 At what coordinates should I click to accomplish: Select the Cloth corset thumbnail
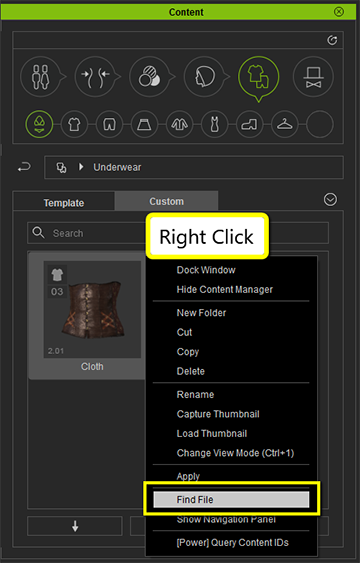[92, 309]
